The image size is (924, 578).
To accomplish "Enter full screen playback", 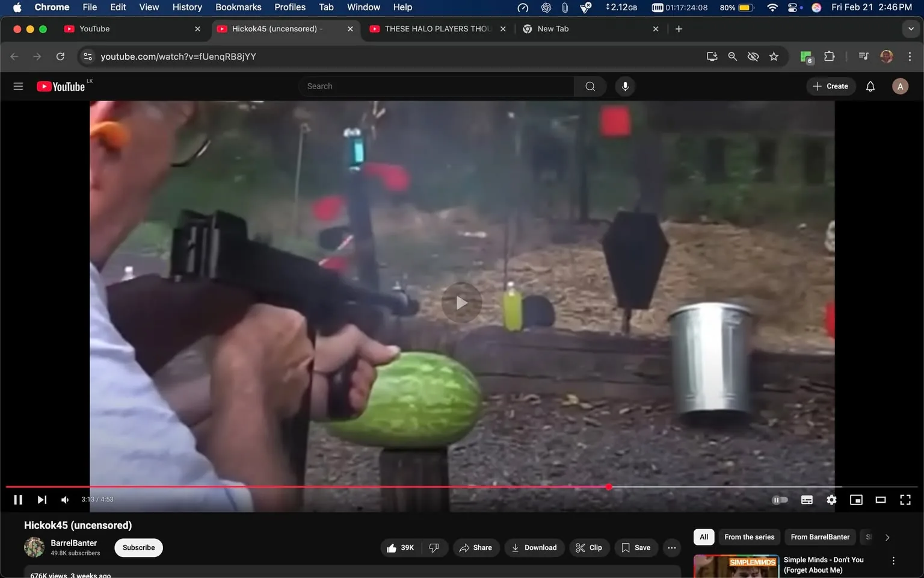I will click(x=905, y=499).
